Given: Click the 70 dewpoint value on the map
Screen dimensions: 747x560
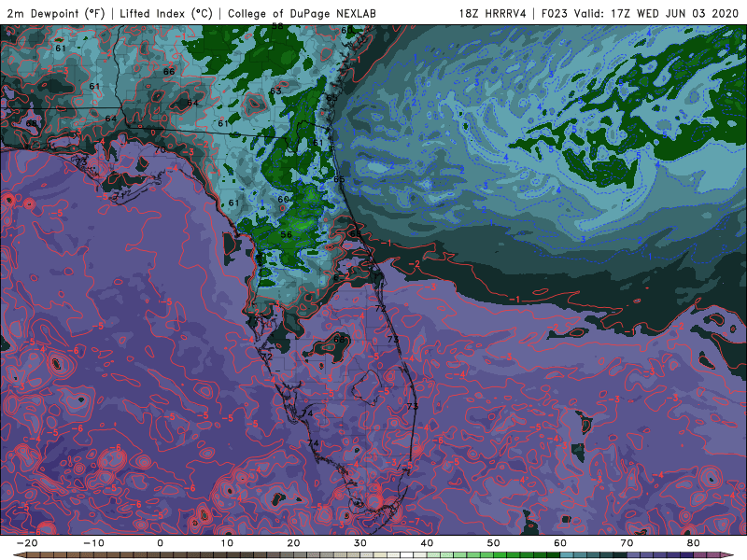Looking at the screenshot, I should (160, 149).
